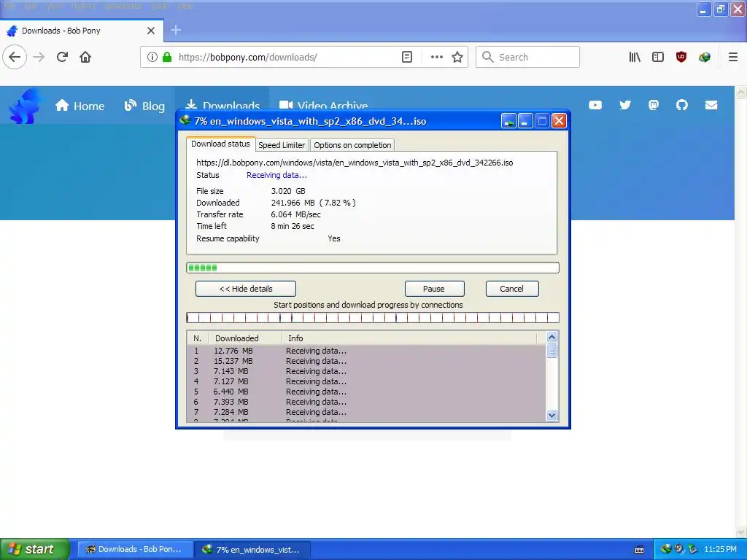Sort connections by the N. column
The width and height of the screenshot is (747, 560).
click(197, 338)
